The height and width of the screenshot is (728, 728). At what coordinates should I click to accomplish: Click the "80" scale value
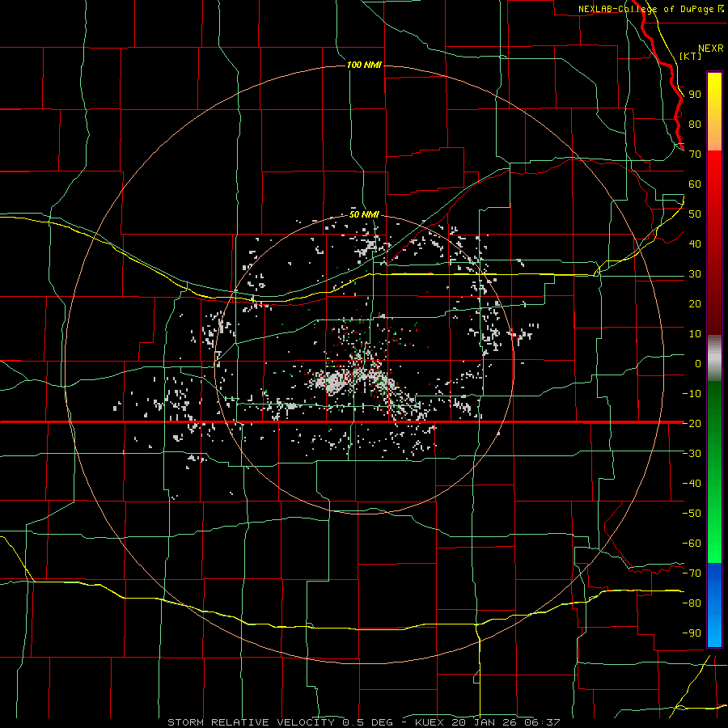point(695,125)
